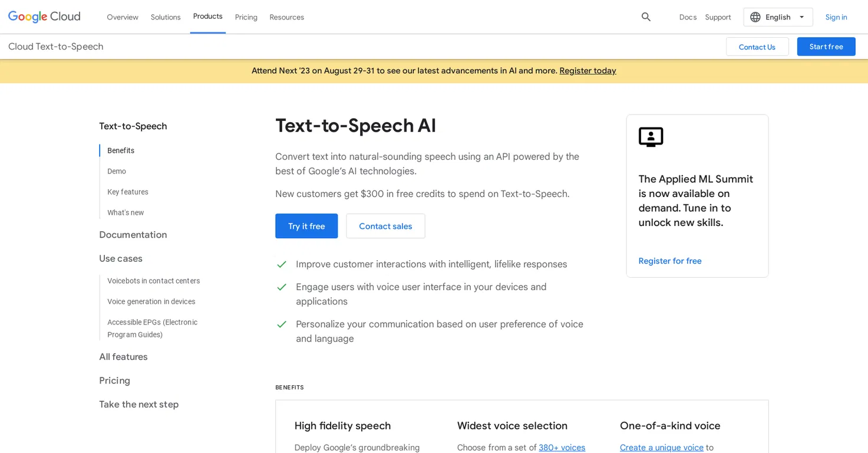This screenshot has width=868, height=453.
Task: Click the Start free button
Action: pyautogui.click(x=826, y=47)
